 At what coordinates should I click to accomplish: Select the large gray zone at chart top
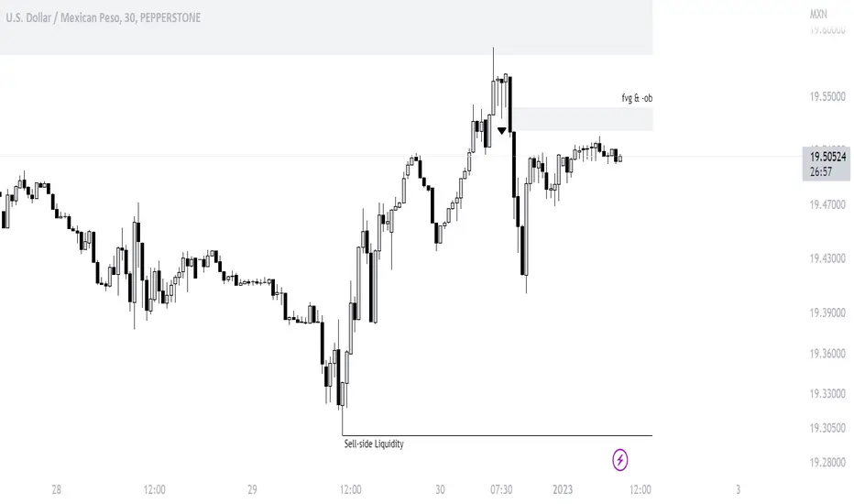(x=326, y=27)
